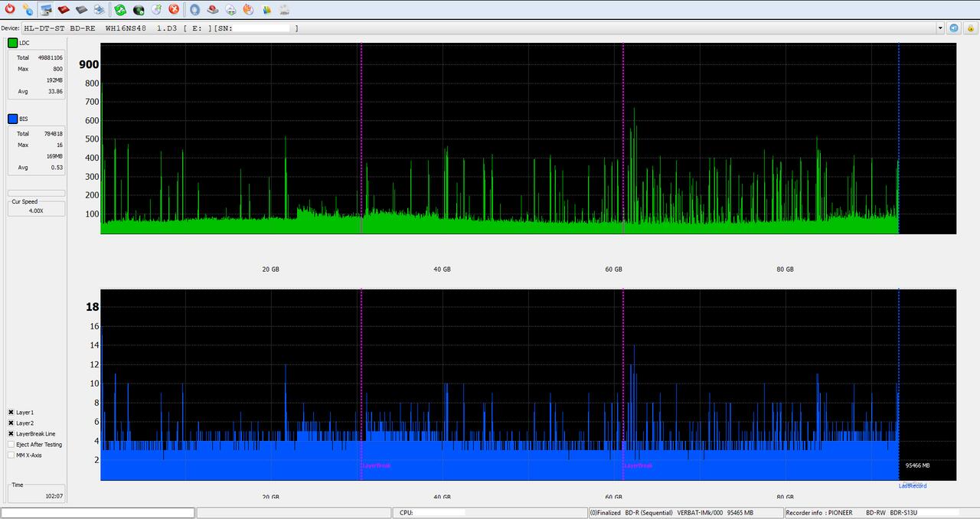Image resolution: width=980 pixels, height=519 pixels.
Task: Click the blue and yellow link toolbar icon
Action: pyautogui.click(x=28, y=9)
